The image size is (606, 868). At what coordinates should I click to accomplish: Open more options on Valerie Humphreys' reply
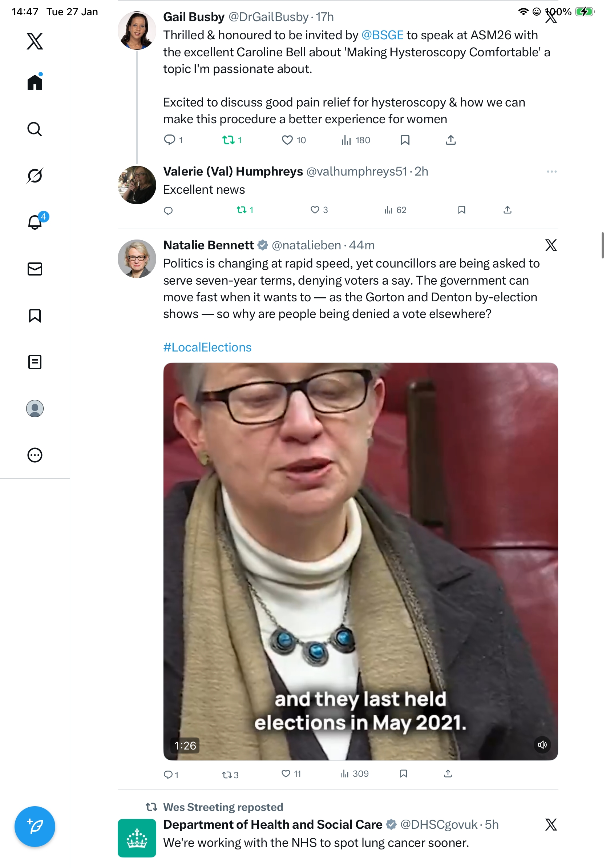tap(552, 172)
